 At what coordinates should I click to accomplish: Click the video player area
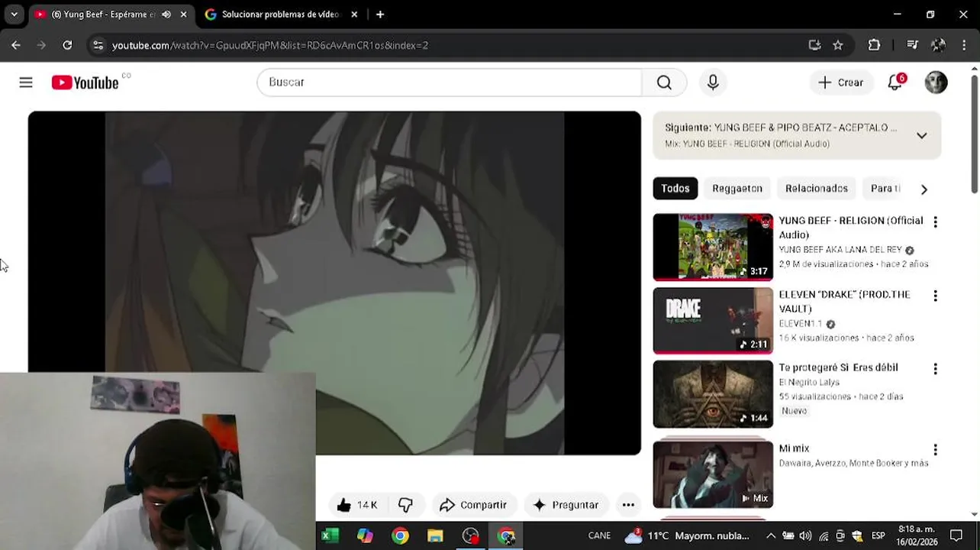coord(334,283)
